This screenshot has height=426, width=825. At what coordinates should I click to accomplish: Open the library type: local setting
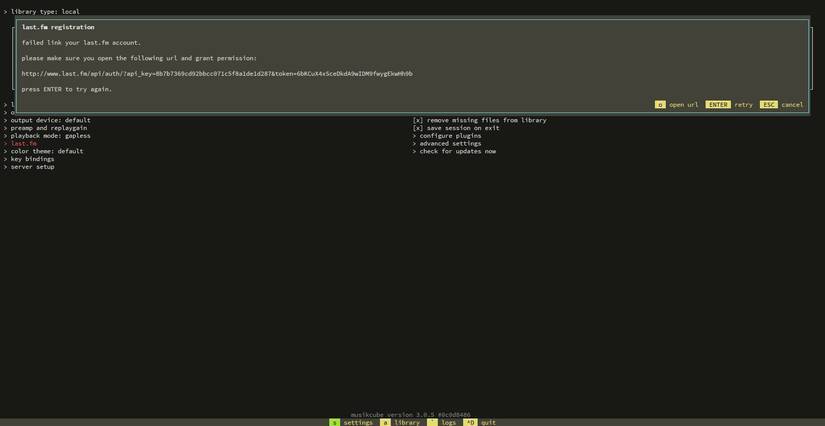(42, 12)
